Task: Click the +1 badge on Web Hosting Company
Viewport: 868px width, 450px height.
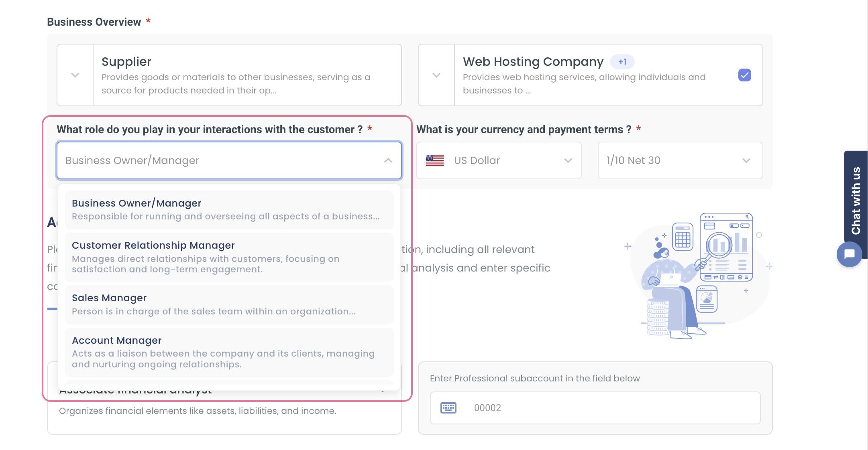Action: click(621, 62)
